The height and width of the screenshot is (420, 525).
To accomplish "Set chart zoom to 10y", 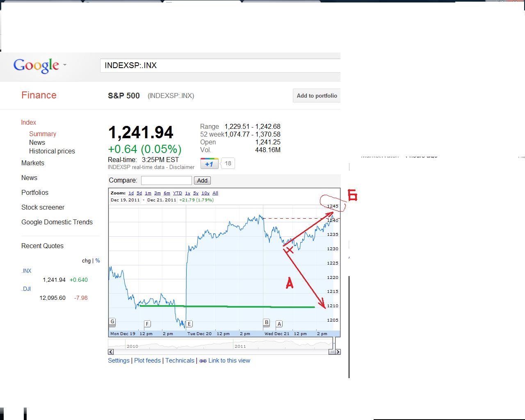I will [205, 193].
